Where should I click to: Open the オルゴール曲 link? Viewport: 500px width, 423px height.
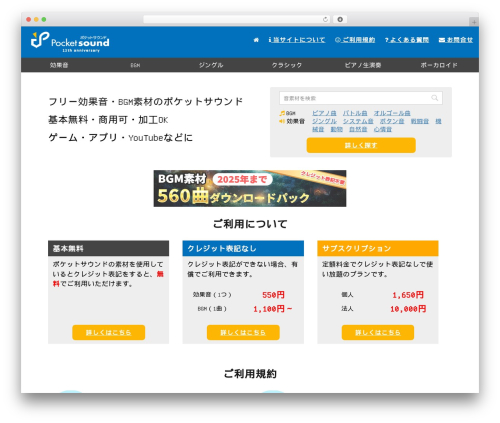392,113
